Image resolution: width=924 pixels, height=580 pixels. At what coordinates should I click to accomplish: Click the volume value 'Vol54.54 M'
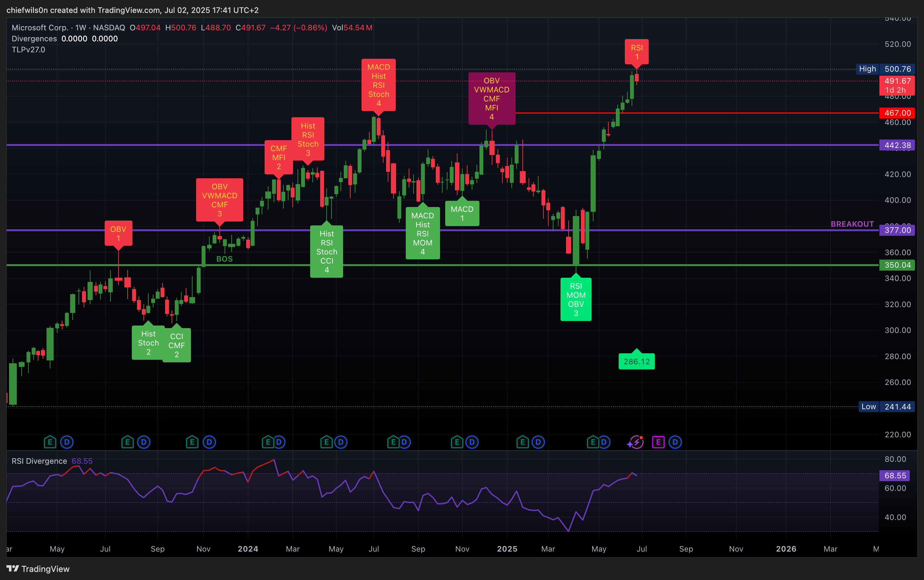point(352,28)
